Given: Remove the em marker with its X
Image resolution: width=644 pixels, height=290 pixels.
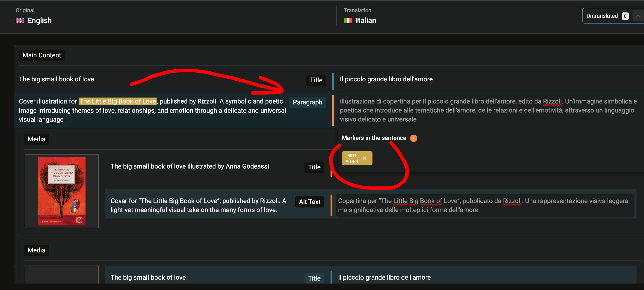Looking at the screenshot, I should (x=364, y=158).
